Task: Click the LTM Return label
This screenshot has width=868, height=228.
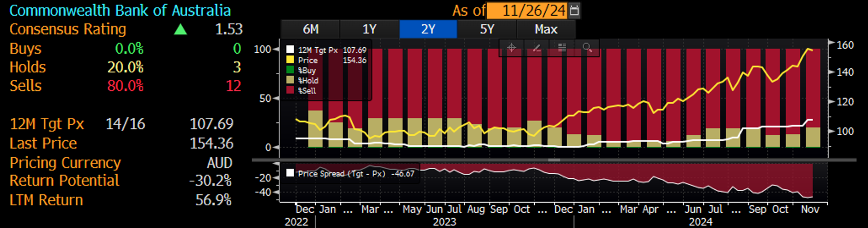Action: coord(46,200)
